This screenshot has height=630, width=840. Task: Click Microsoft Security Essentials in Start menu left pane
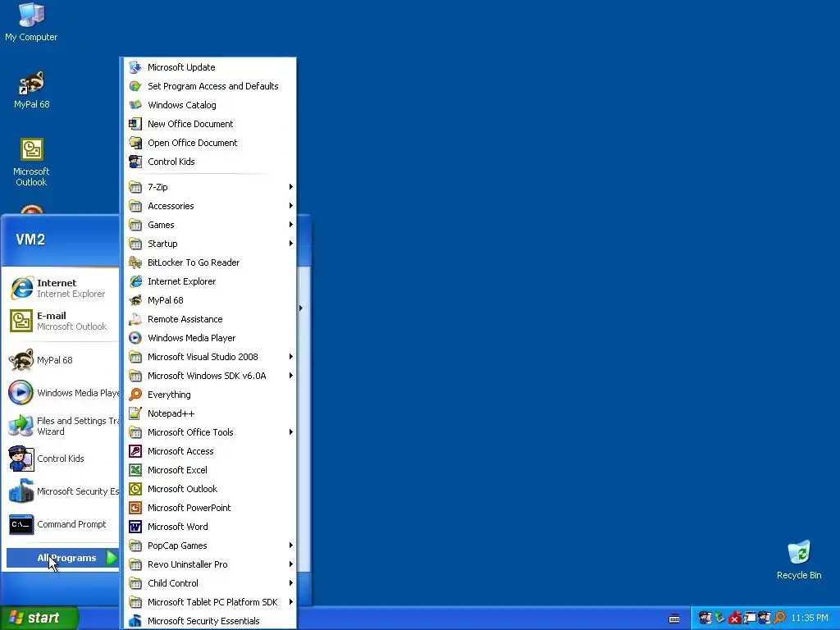[x=62, y=491]
